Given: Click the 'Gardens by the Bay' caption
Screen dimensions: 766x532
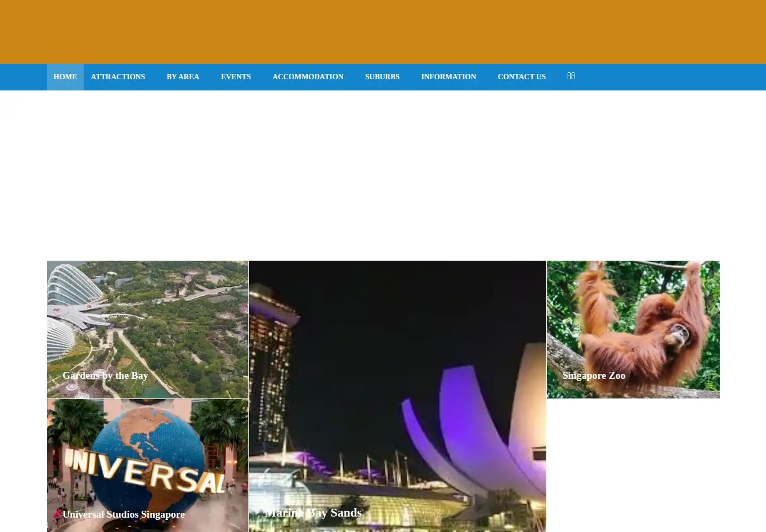Looking at the screenshot, I should click(x=105, y=376).
